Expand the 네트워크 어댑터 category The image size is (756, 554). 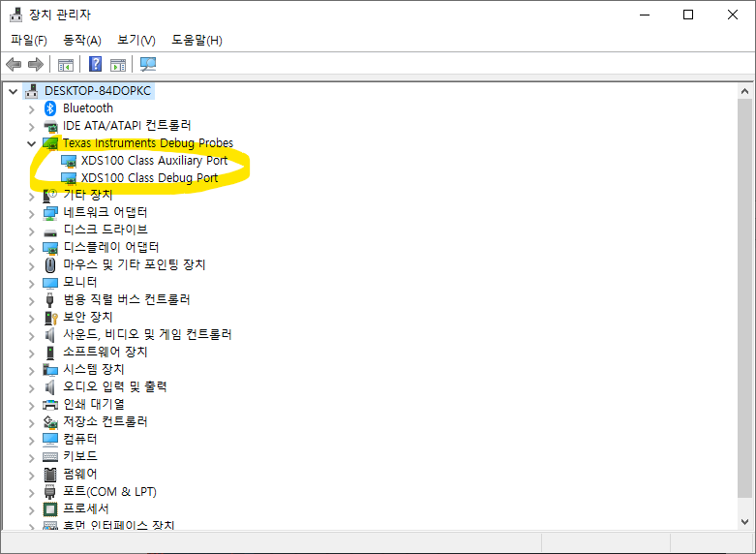coord(32,213)
